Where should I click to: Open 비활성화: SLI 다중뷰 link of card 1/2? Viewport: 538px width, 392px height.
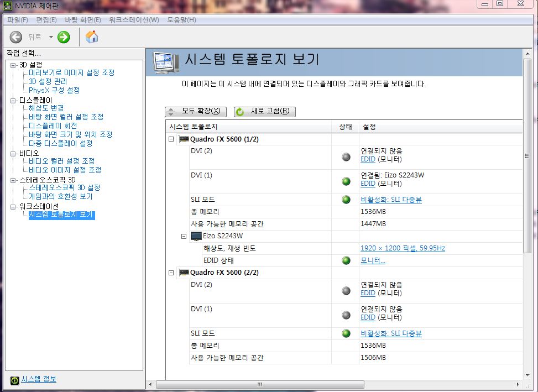[x=391, y=200]
